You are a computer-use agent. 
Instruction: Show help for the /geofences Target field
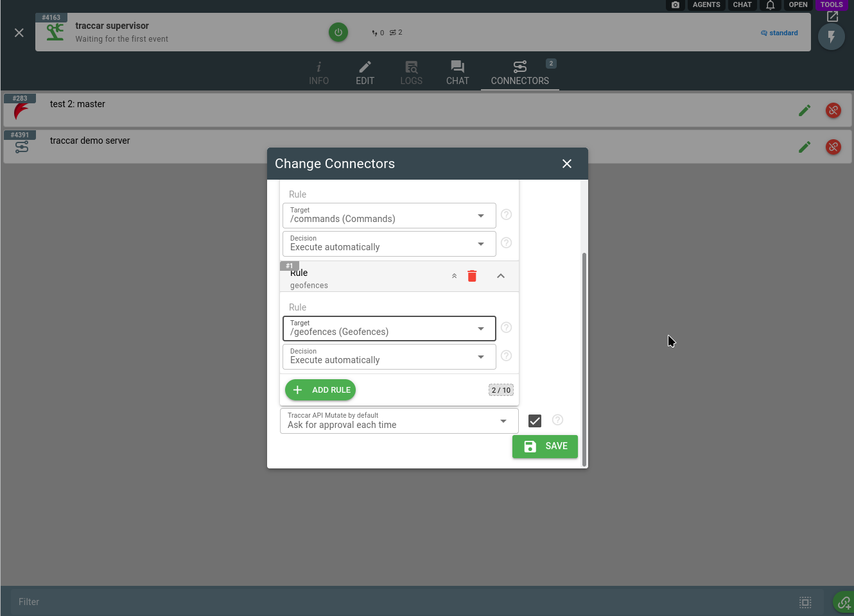coord(506,327)
